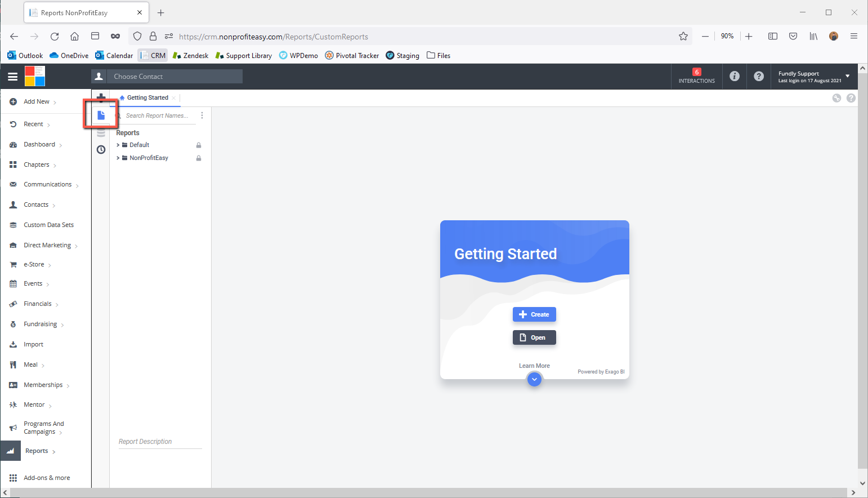Image resolution: width=868 pixels, height=498 pixels.
Task: Open the info icon in header
Action: (x=735, y=76)
